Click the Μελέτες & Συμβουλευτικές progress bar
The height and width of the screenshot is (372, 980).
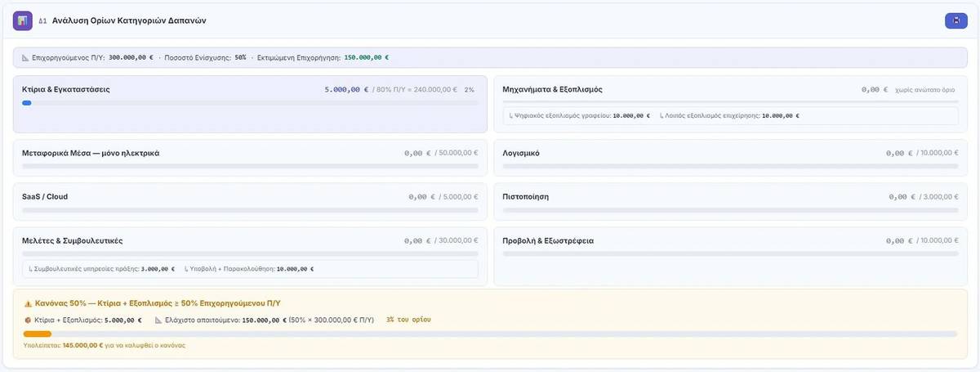coord(250,254)
